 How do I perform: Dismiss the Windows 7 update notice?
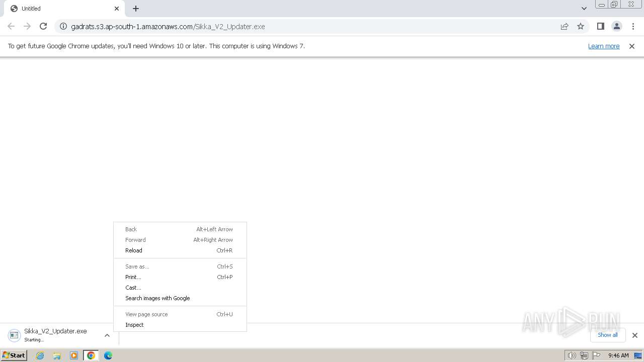(632, 46)
